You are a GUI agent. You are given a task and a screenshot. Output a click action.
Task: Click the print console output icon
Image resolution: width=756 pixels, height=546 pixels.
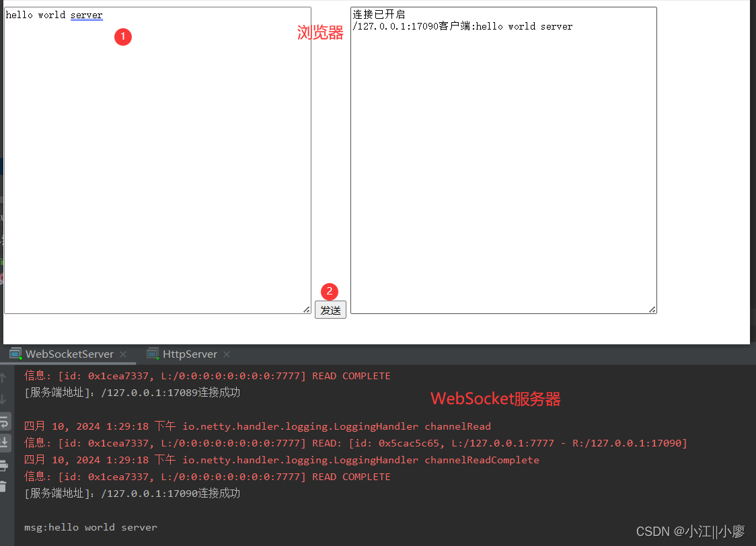click(x=4, y=465)
